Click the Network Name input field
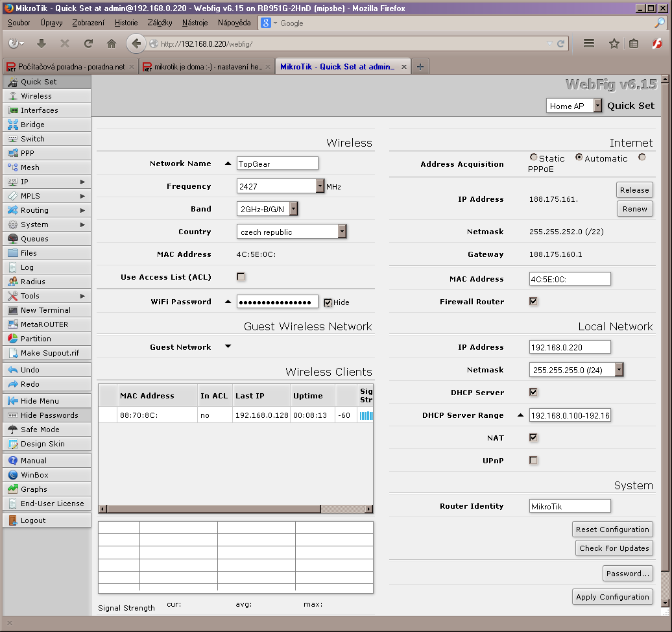The width and height of the screenshot is (672, 632). click(x=277, y=164)
